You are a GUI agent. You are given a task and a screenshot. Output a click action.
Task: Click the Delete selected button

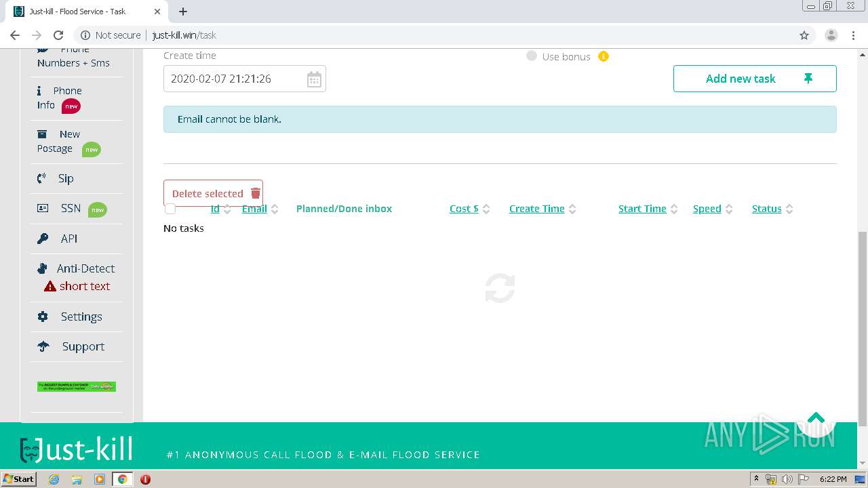tap(213, 193)
